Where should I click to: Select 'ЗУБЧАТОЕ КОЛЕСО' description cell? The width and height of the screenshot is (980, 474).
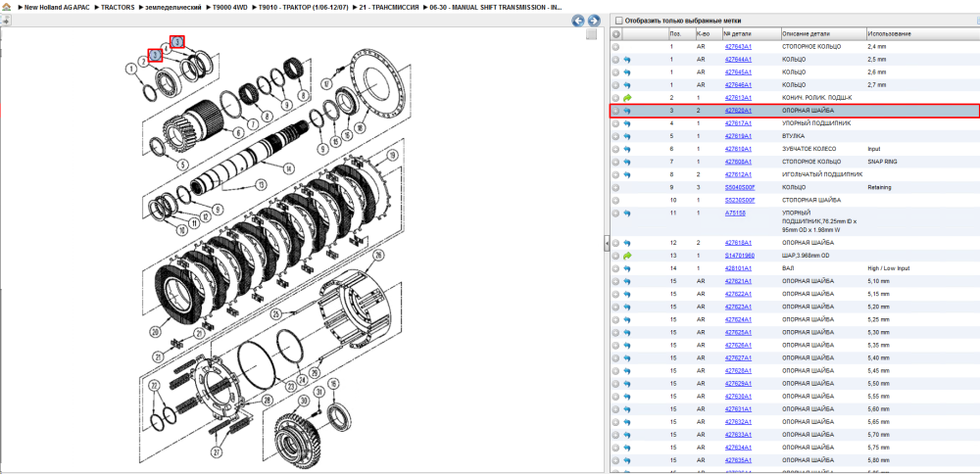click(x=808, y=149)
